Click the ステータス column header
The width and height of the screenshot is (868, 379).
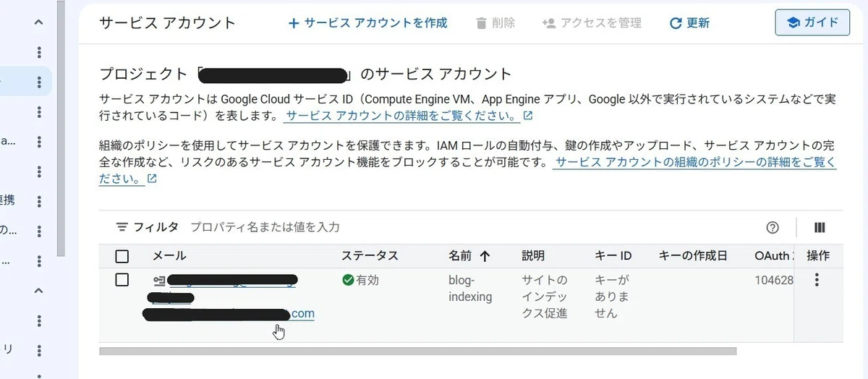point(370,256)
